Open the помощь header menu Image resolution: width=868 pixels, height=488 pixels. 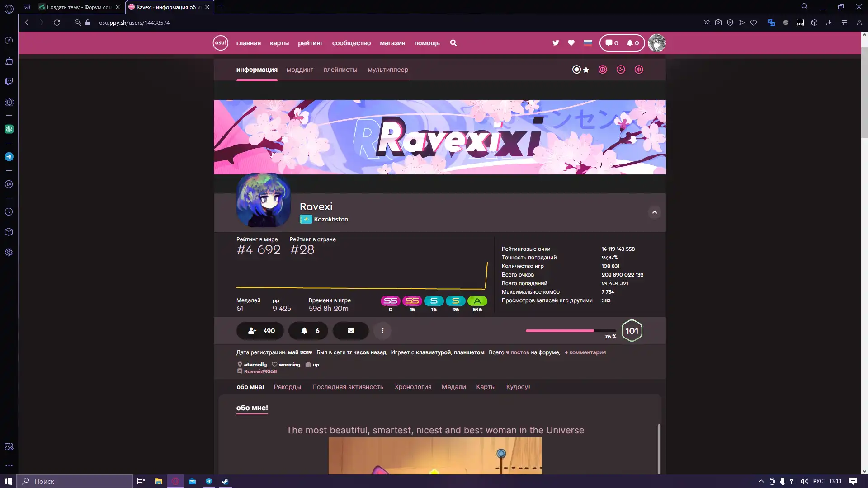427,43
